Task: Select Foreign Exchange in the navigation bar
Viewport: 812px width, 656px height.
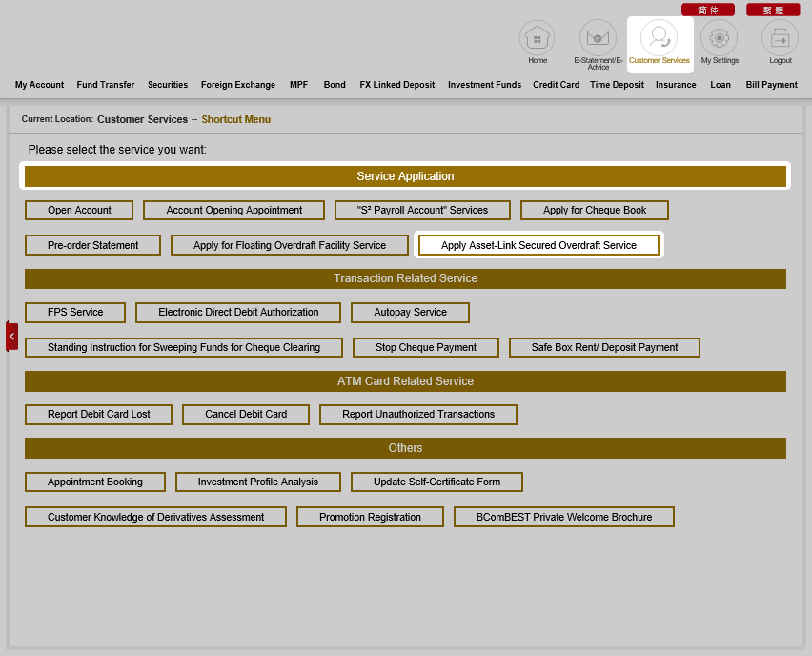Action: click(x=237, y=85)
